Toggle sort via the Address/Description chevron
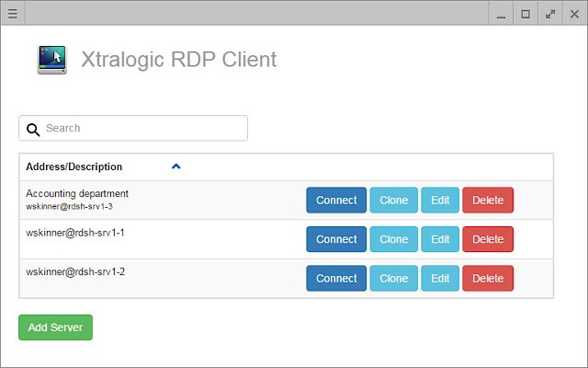Image resolution: width=588 pixels, height=368 pixels. (175, 167)
